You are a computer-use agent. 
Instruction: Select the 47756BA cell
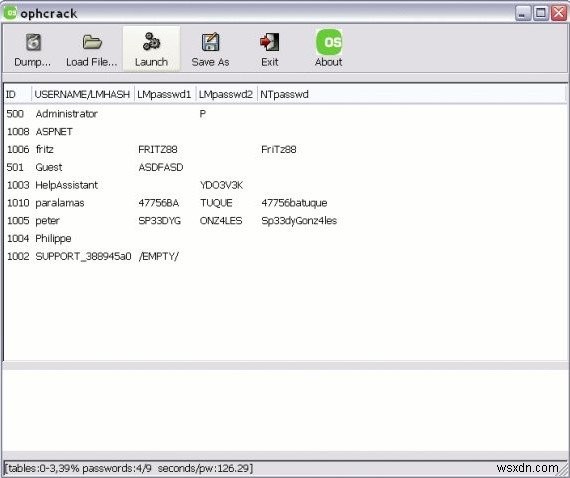click(x=158, y=203)
